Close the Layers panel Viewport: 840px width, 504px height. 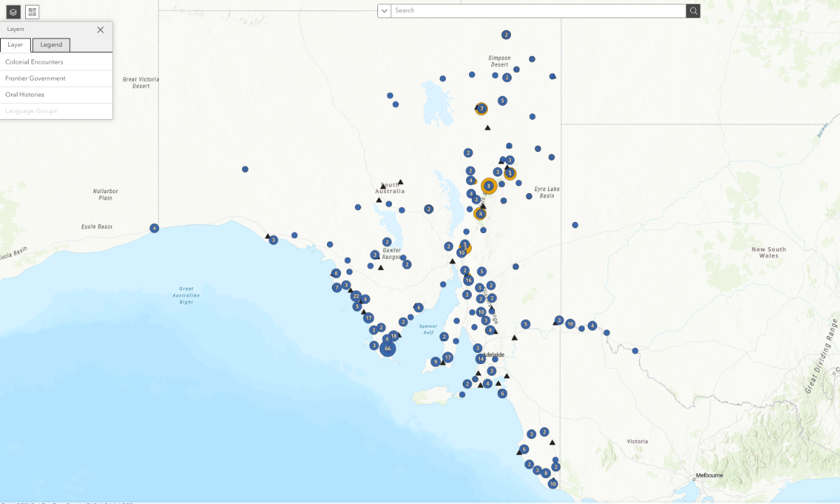[100, 29]
